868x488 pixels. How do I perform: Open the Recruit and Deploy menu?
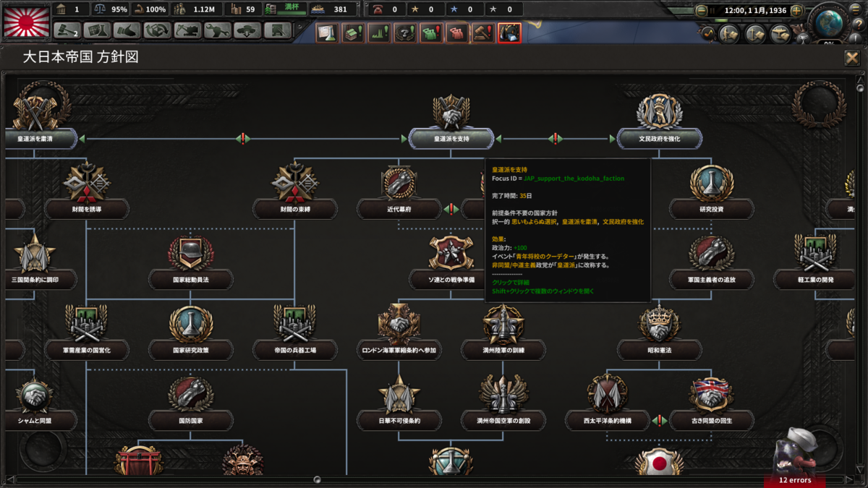pos(247,31)
